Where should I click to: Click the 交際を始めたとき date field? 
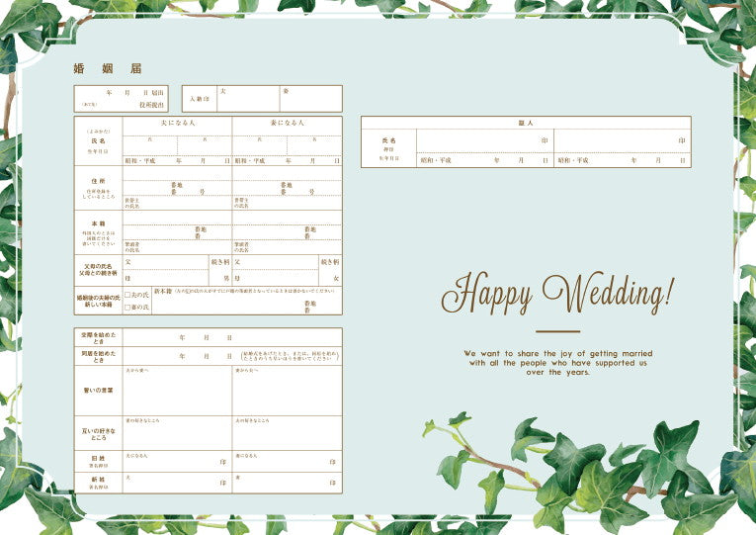click(x=232, y=337)
